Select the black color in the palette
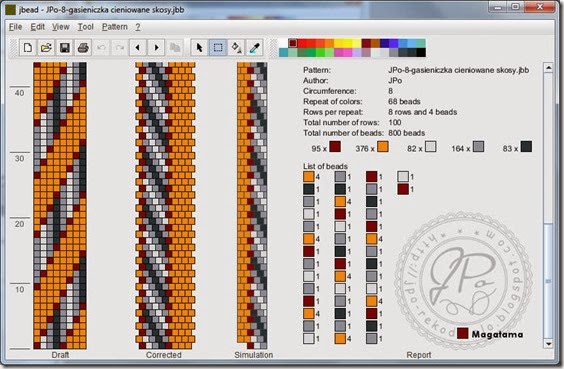Screen dimensions: 564x369 tap(421, 53)
